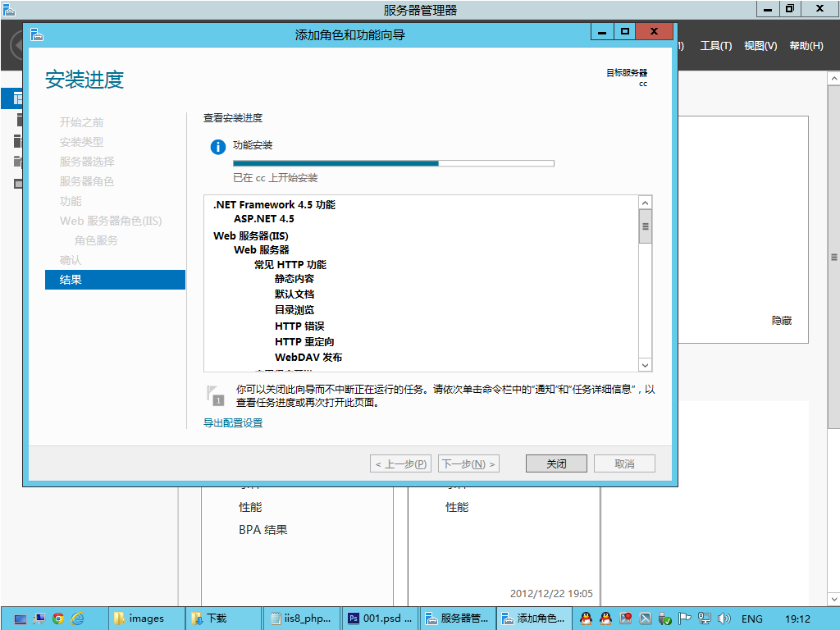Image resolution: width=840 pixels, height=630 pixels.
Task: Open the images folder taskbar button
Action: (146, 619)
